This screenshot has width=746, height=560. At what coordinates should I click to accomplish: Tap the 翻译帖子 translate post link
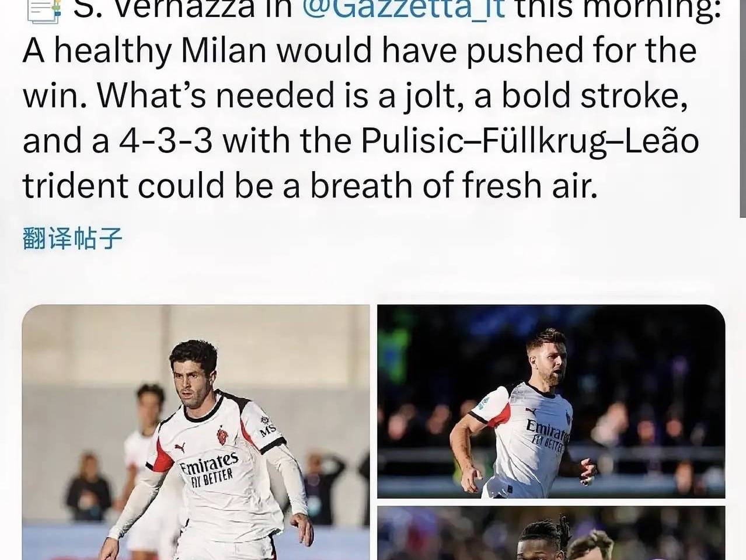coord(73,238)
